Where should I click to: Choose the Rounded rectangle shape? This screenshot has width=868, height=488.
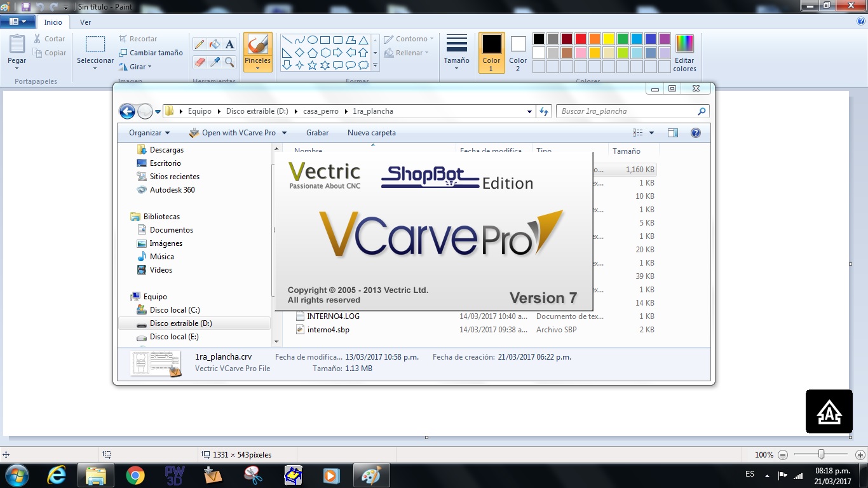tap(337, 40)
